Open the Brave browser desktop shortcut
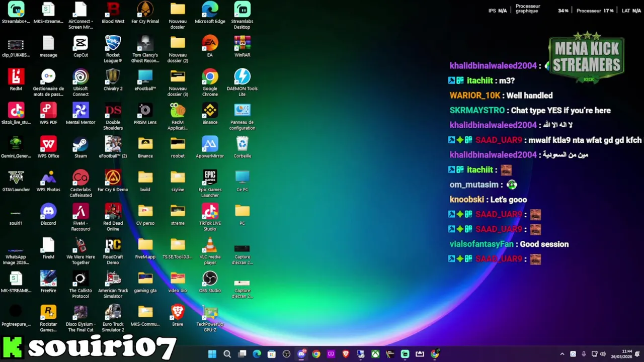The image size is (644, 362). pyautogui.click(x=178, y=316)
